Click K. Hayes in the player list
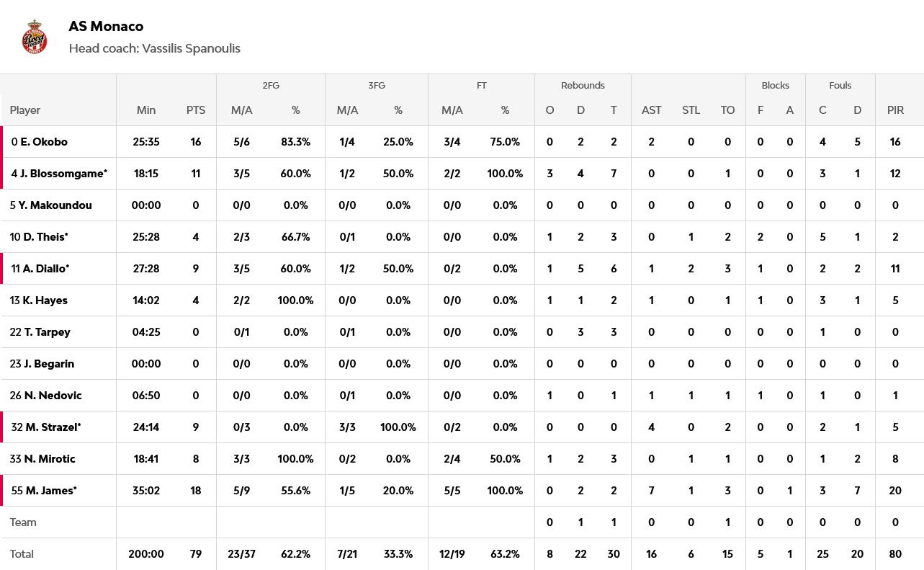This screenshot has height=570, width=924. pyautogui.click(x=45, y=300)
